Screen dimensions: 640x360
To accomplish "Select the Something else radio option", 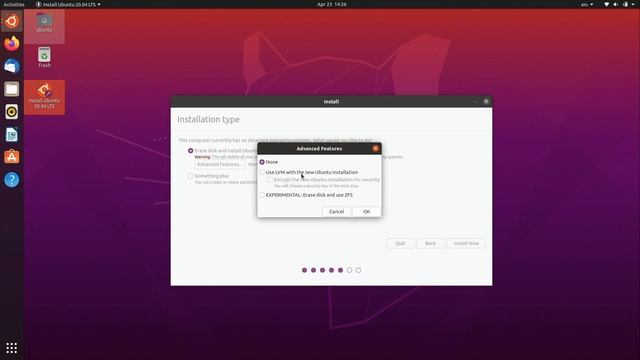I will [191, 176].
